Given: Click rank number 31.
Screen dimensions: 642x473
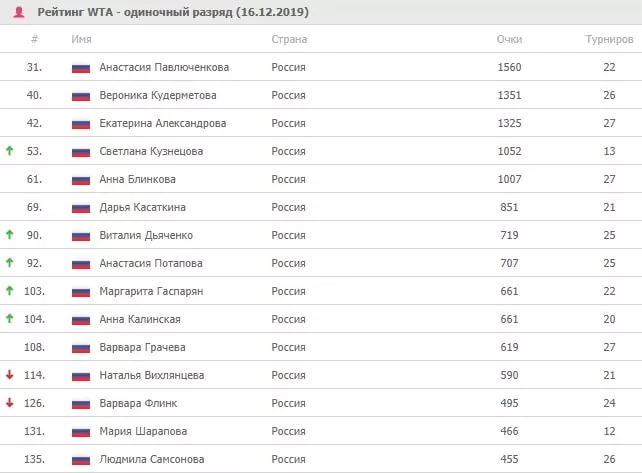Looking at the screenshot, I should coord(34,67).
